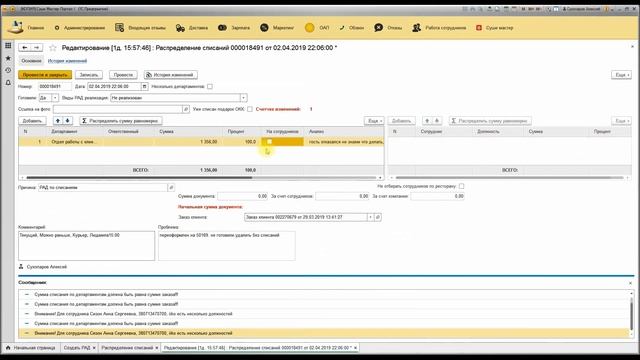
Task: Open the Заказ клиента linked document icon
Action: click(378, 218)
